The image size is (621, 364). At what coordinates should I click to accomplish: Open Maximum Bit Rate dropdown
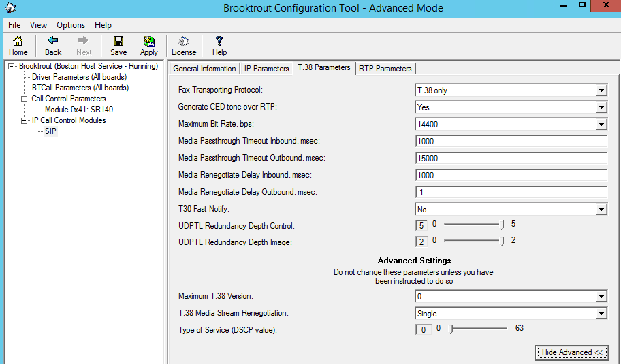coord(601,125)
